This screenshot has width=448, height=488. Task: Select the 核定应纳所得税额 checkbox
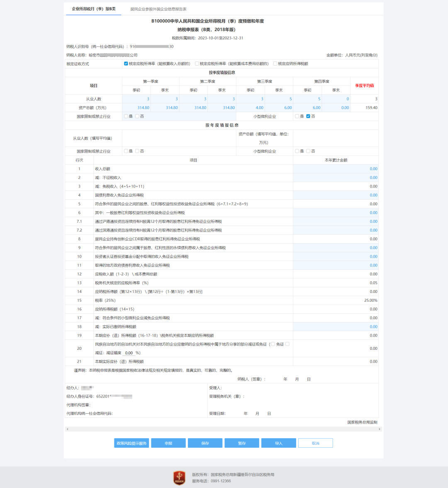[275, 63]
